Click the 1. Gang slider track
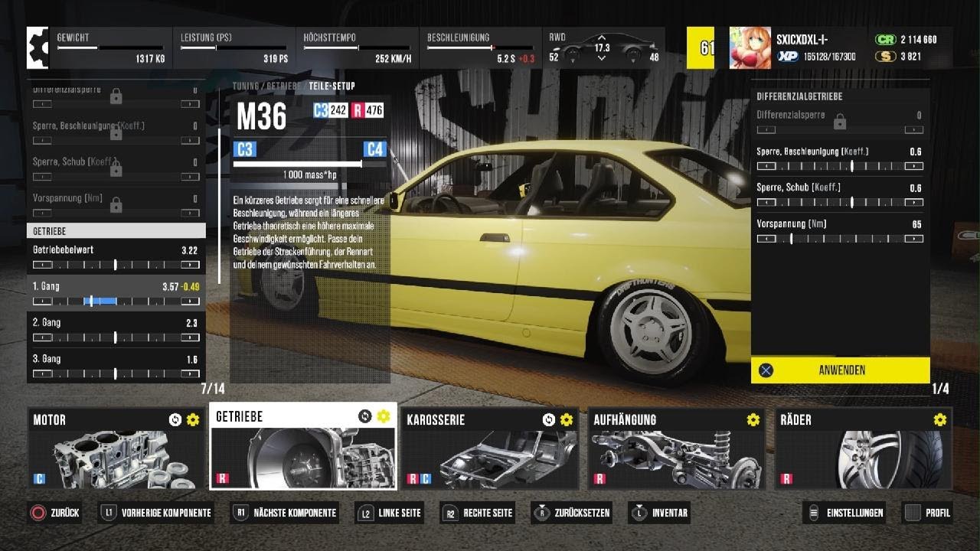 click(116, 301)
